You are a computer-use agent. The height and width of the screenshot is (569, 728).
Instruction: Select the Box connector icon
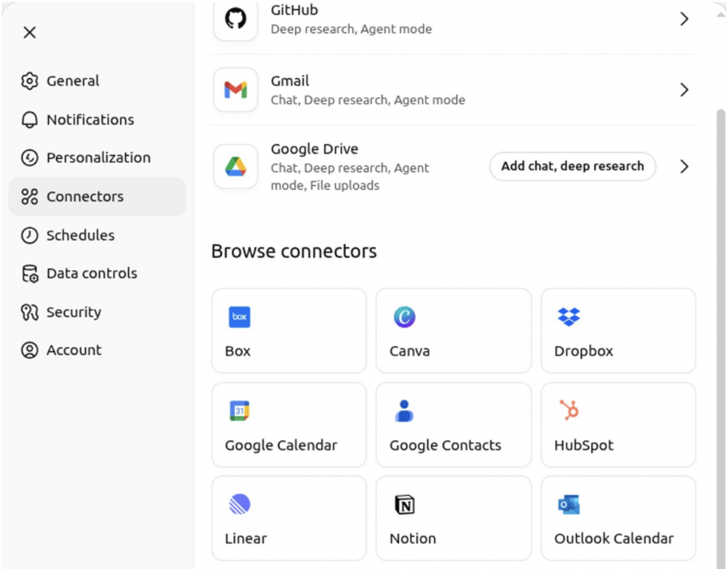[x=239, y=317]
